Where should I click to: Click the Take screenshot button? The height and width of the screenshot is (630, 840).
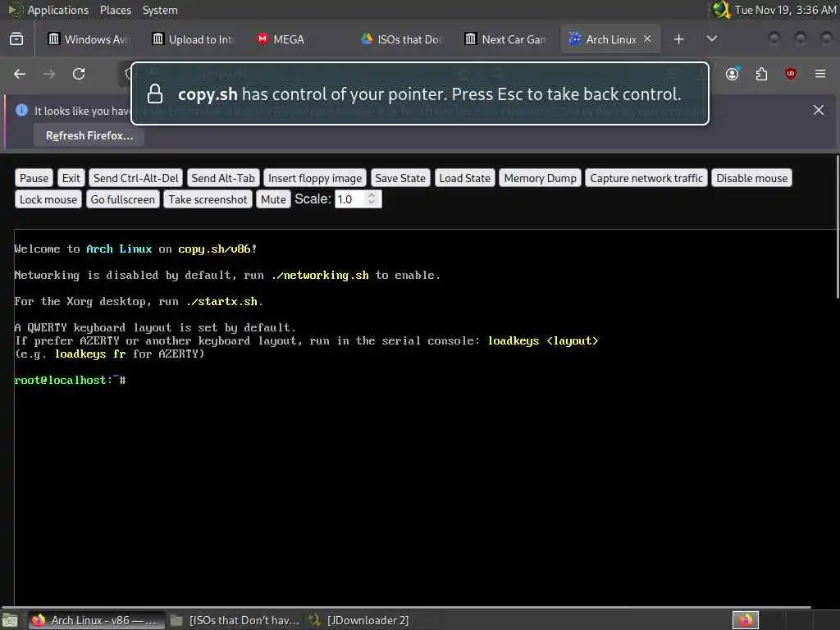pos(208,199)
